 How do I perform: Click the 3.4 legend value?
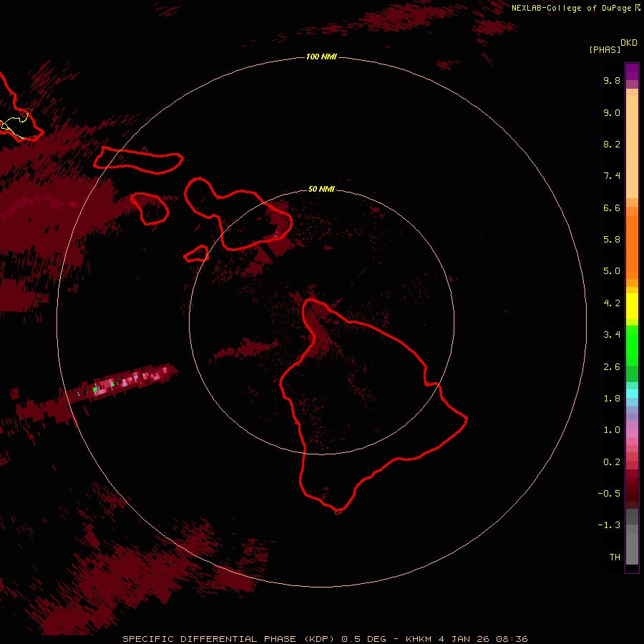tap(612, 335)
